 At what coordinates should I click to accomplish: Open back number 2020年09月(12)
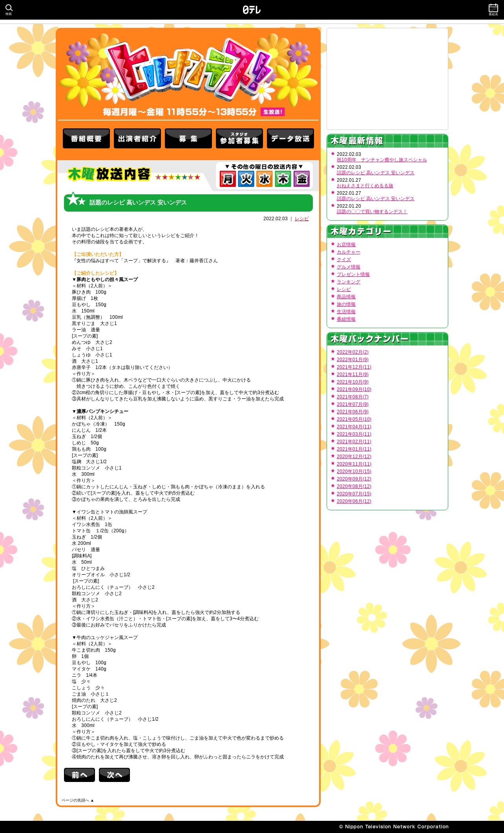coord(354,479)
